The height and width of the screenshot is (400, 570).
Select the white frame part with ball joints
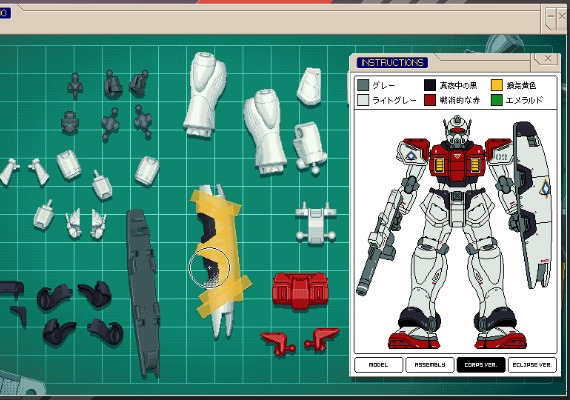[x=315, y=224]
